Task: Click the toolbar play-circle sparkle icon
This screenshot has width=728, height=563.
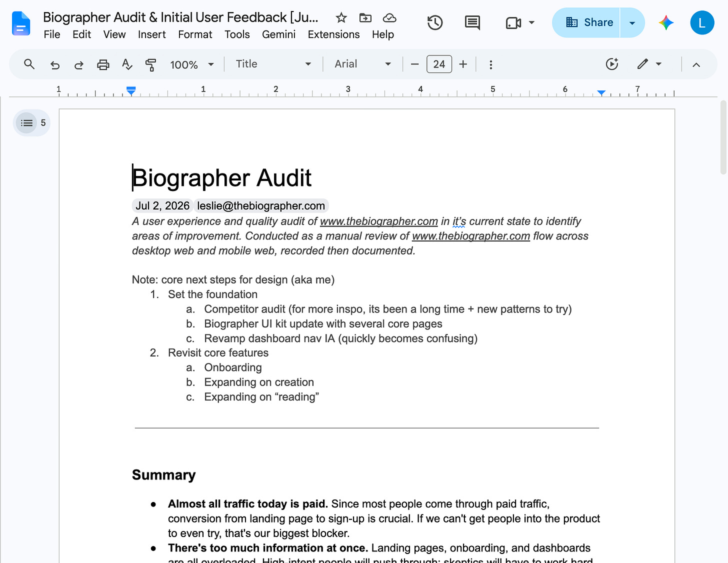Action: click(x=612, y=64)
